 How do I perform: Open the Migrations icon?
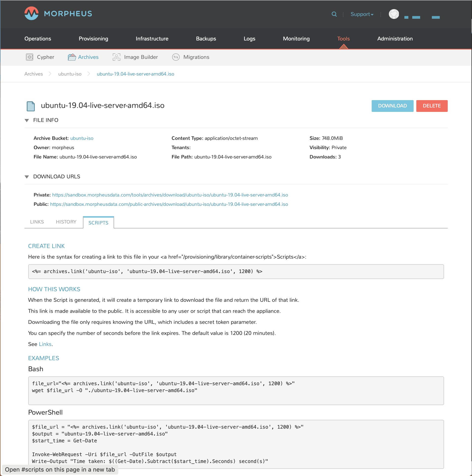click(176, 57)
